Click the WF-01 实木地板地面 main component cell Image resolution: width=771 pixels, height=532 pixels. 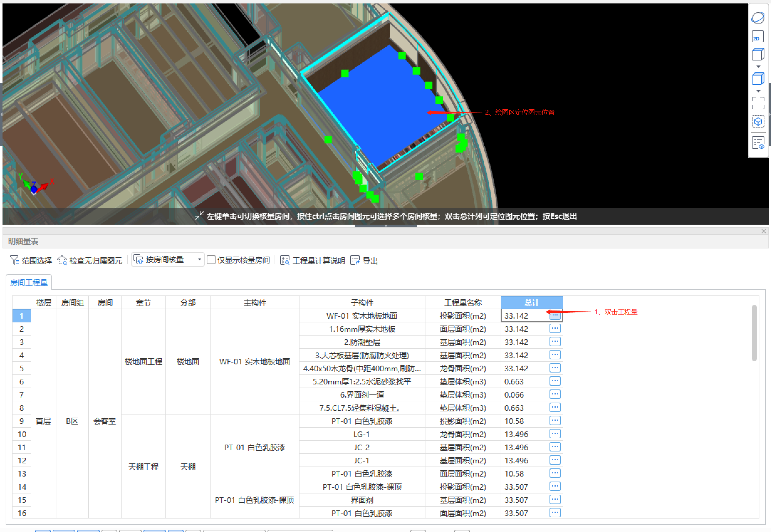255,362
